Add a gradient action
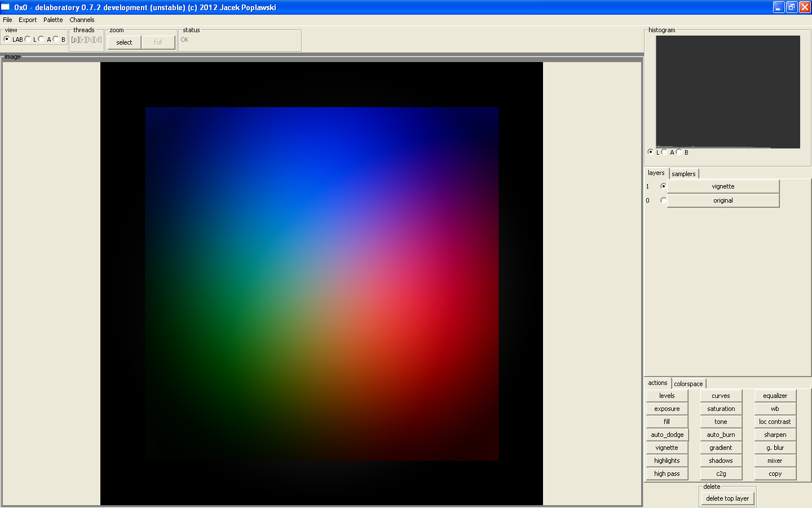812x508 pixels. coord(721,448)
